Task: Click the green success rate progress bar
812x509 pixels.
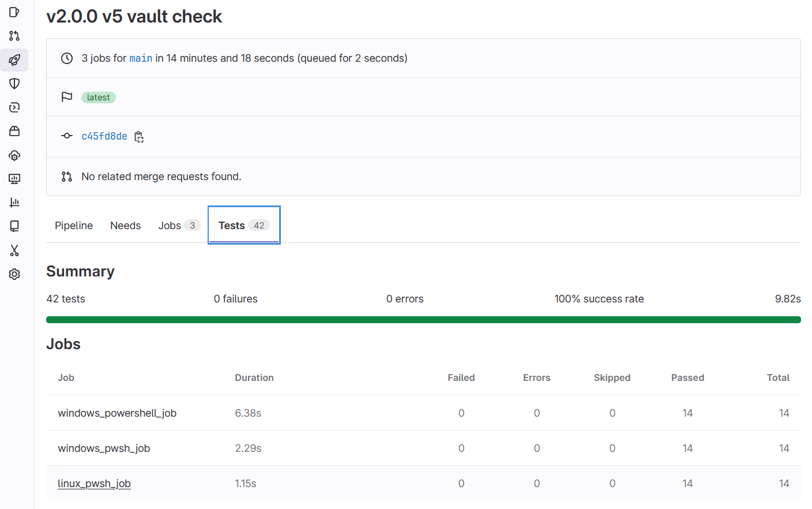Action: [423, 320]
